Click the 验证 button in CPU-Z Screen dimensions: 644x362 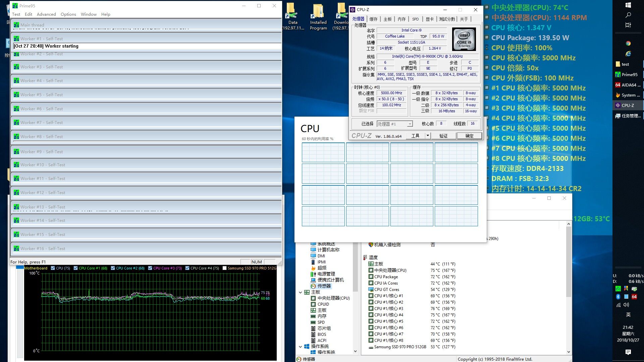(443, 136)
